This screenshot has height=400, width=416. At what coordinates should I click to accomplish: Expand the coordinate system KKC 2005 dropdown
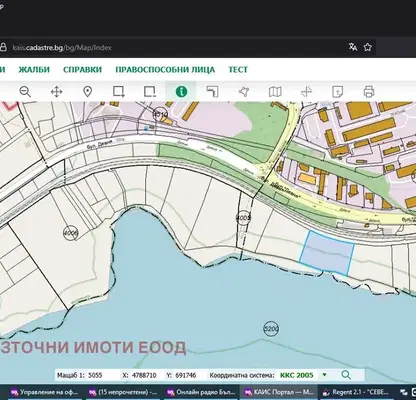(x=324, y=375)
